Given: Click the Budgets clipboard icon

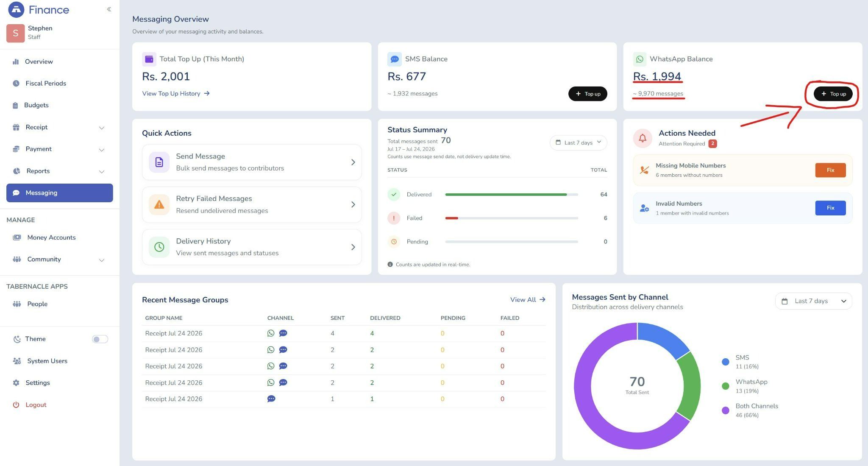Looking at the screenshot, I should click(x=15, y=105).
